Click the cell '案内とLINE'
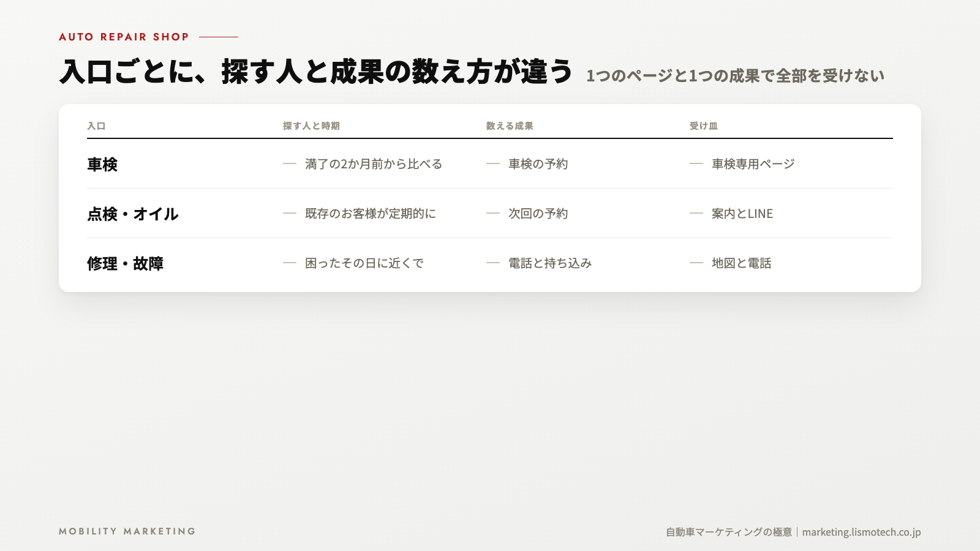This screenshot has height=551, width=980. (742, 214)
